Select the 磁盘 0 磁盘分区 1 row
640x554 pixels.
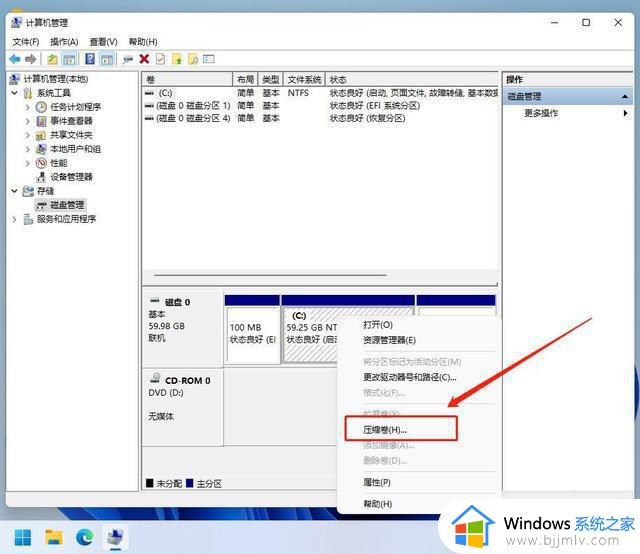320,106
